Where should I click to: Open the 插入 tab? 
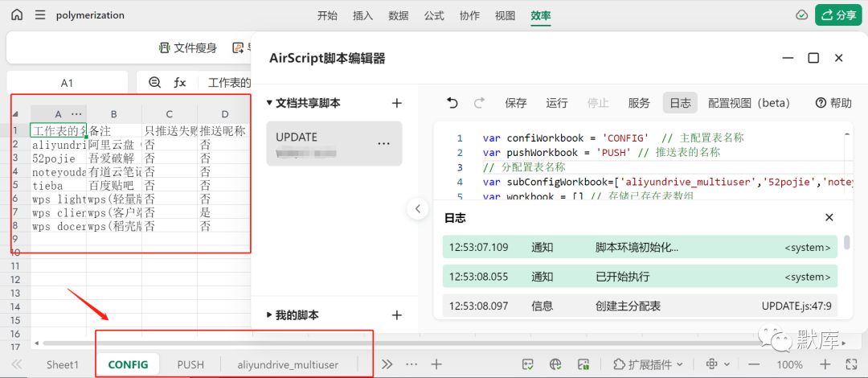click(x=362, y=15)
